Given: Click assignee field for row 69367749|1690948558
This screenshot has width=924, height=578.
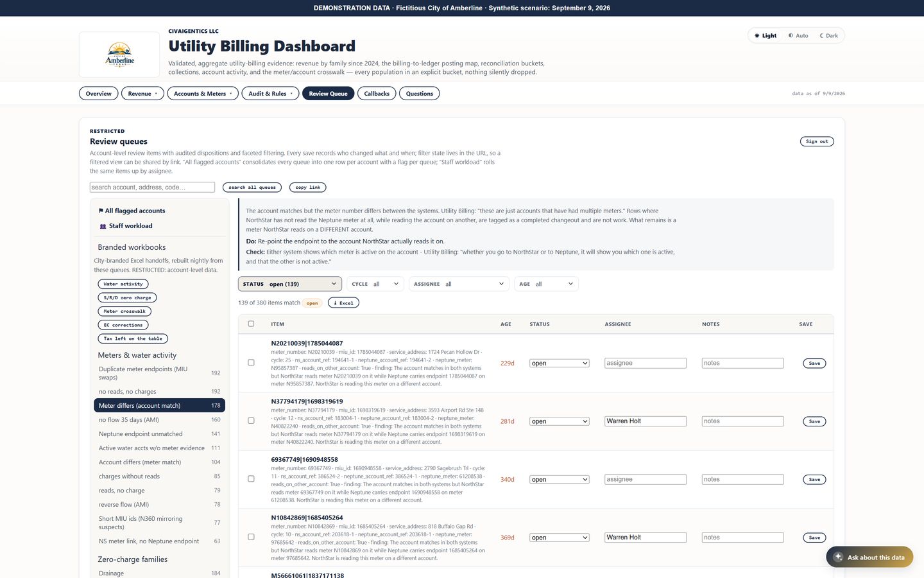Looking at the screenshot, I should (646, 480).
